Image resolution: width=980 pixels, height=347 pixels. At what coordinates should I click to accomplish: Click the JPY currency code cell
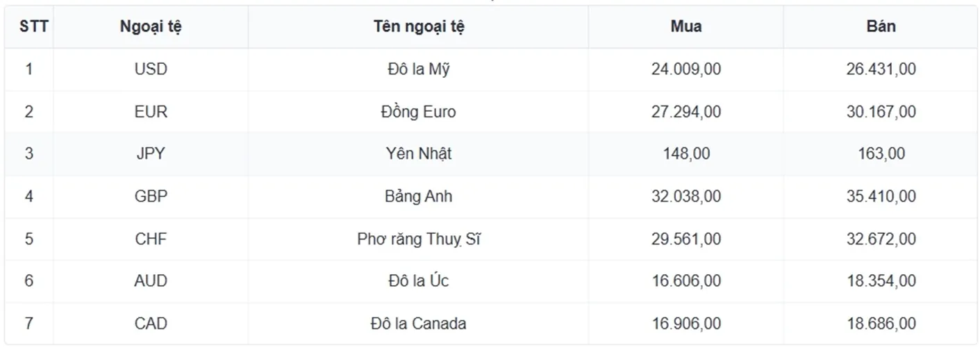click(x=151, y=154)
